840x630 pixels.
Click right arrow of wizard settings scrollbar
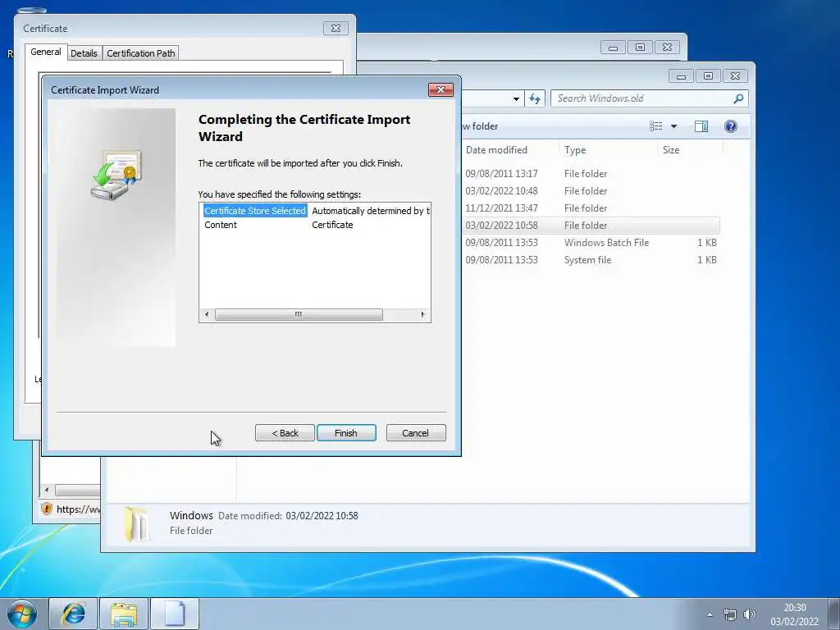[422, 314]
